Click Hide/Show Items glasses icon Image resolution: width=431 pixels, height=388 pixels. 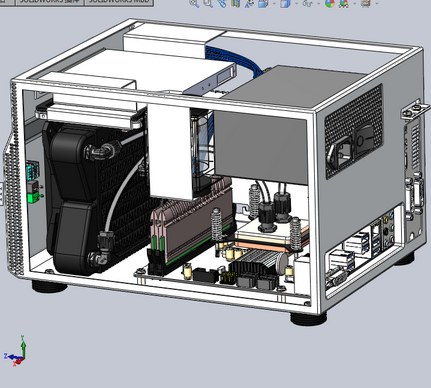coord(307,3)
